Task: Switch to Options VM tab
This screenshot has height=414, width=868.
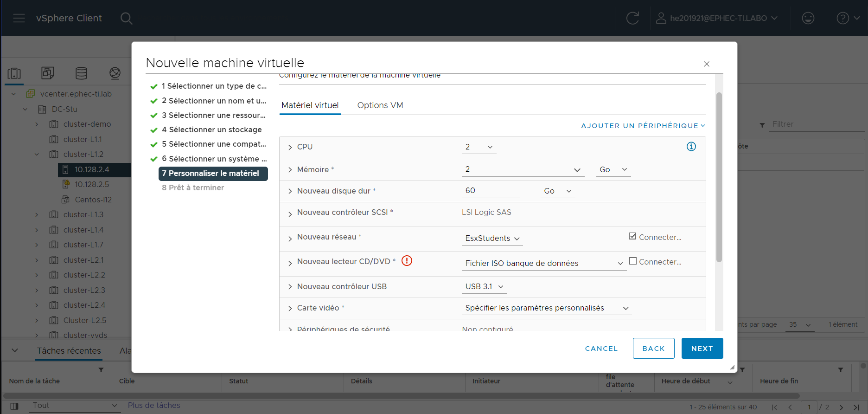Action: pos(380,105)
